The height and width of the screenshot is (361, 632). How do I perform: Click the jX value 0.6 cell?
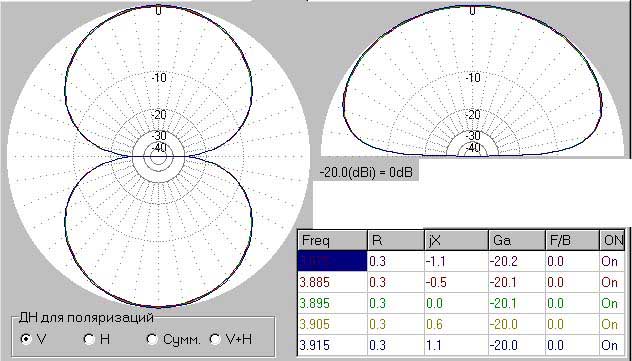(456, 324)
